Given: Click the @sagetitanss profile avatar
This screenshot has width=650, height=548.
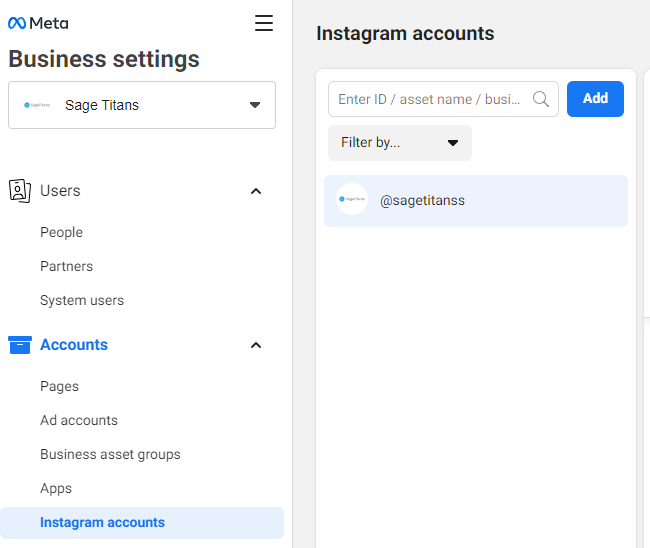Looking at the screenshot, I should [x=352, y=199].
